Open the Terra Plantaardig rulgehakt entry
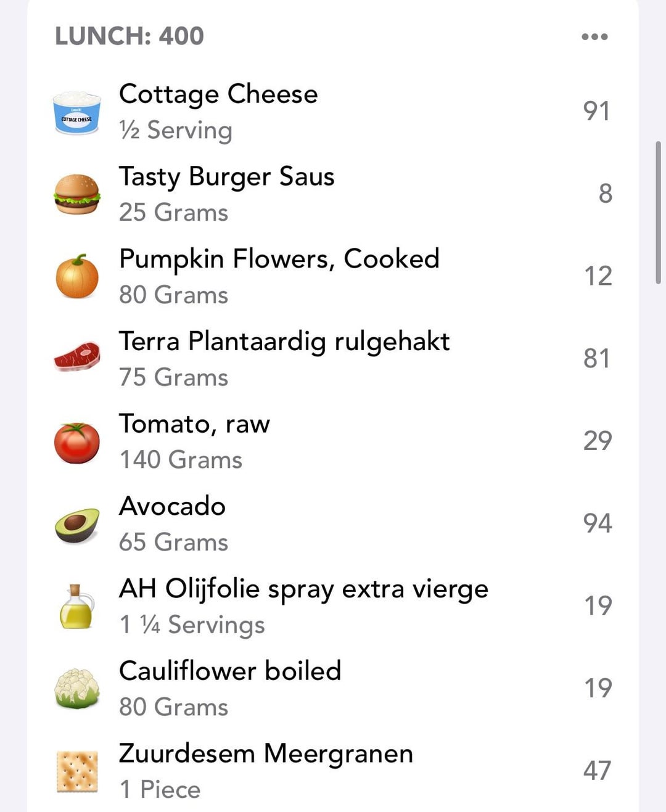 click(284, 342)
